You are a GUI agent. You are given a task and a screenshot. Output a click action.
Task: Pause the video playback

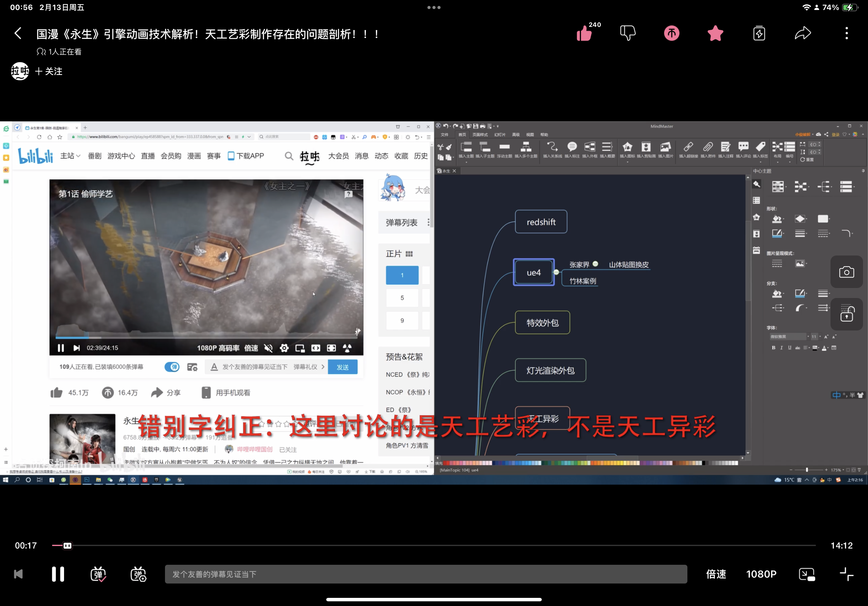tap(58, 574)
